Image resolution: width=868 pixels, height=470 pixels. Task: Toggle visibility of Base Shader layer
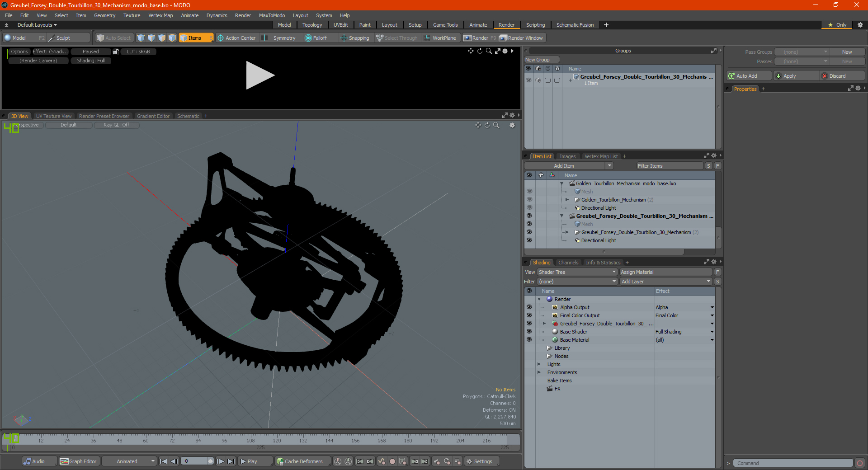[x=529, y=332]
